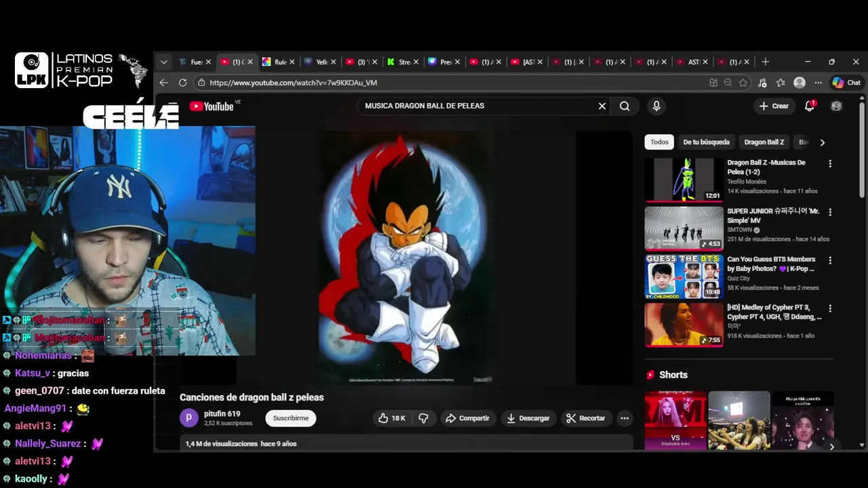The height and width of the screenshot is (488, 868).
Task: Open Medley of Cypher PT 3 thumbnail
Action: pyautogui.click(x=684, y=325)
